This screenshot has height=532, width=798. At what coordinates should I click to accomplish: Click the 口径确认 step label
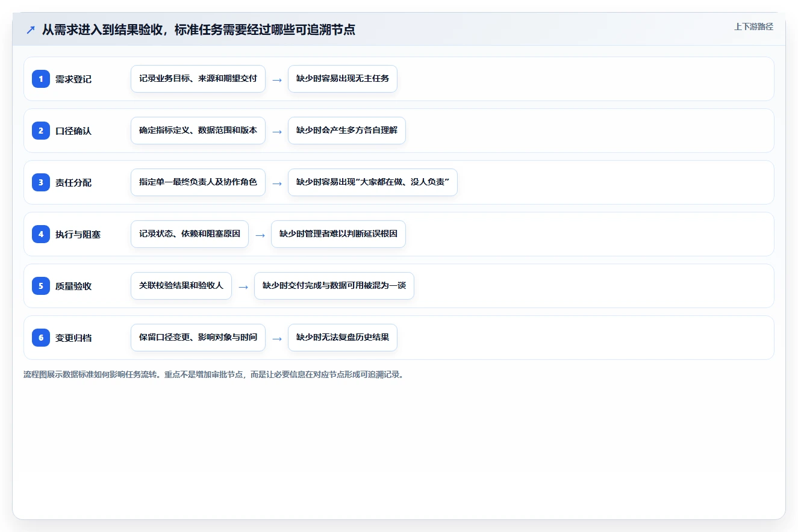pyautogui.click(x=73, y=131)
